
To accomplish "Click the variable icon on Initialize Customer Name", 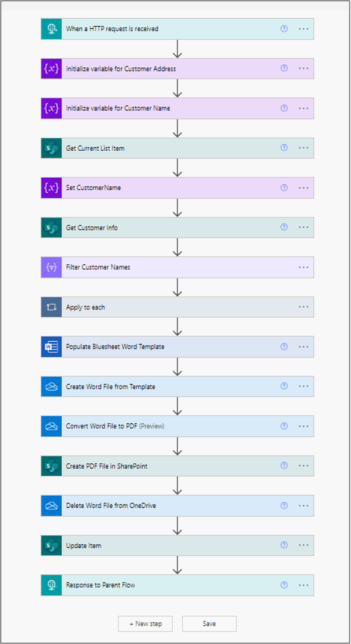I will (x=51, y=108).
